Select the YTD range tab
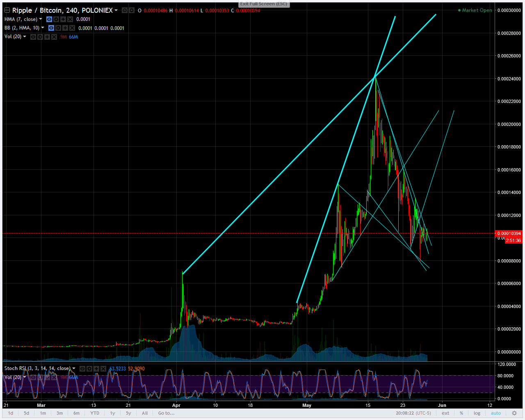 point(94,413)
